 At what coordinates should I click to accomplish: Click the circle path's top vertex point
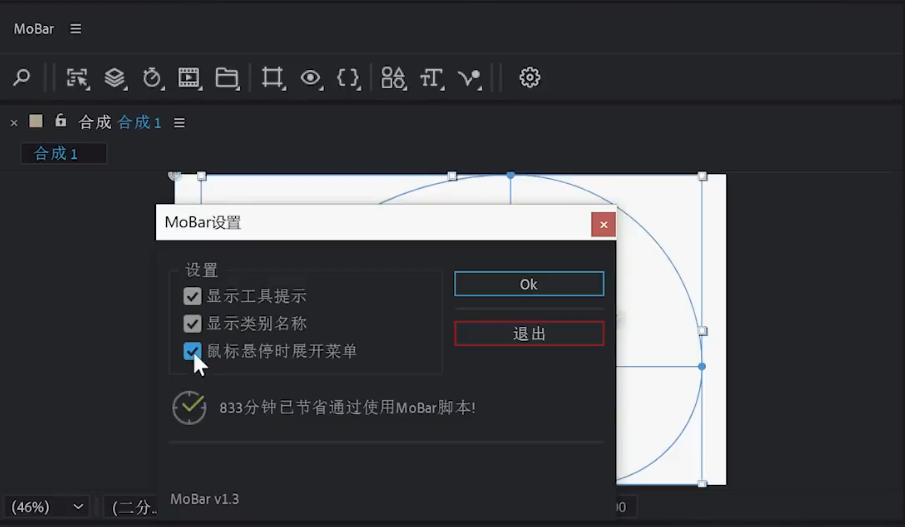click(510, 174)
